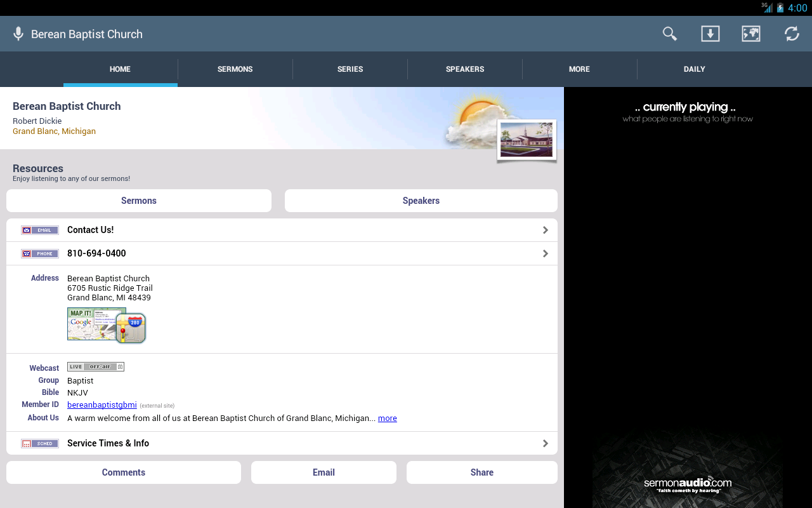Tap the refresh icon
The image size is (812, 508).
tap(792, 34)
